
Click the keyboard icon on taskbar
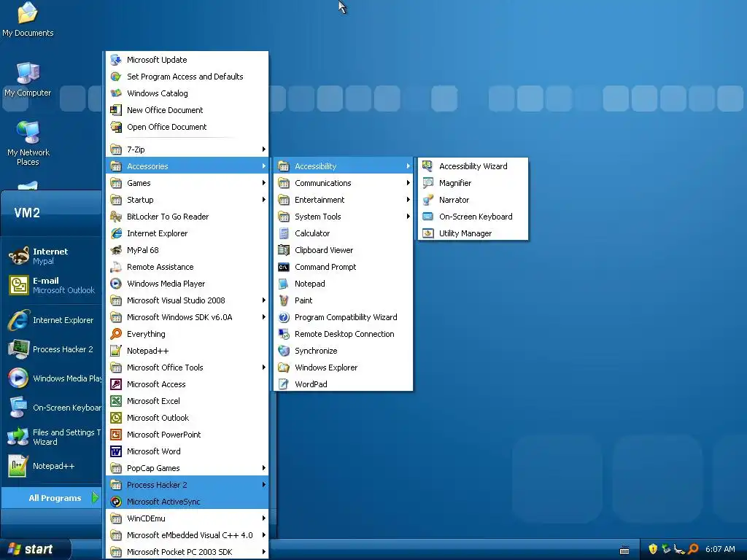pyautogui.click(x=624, y=550)
